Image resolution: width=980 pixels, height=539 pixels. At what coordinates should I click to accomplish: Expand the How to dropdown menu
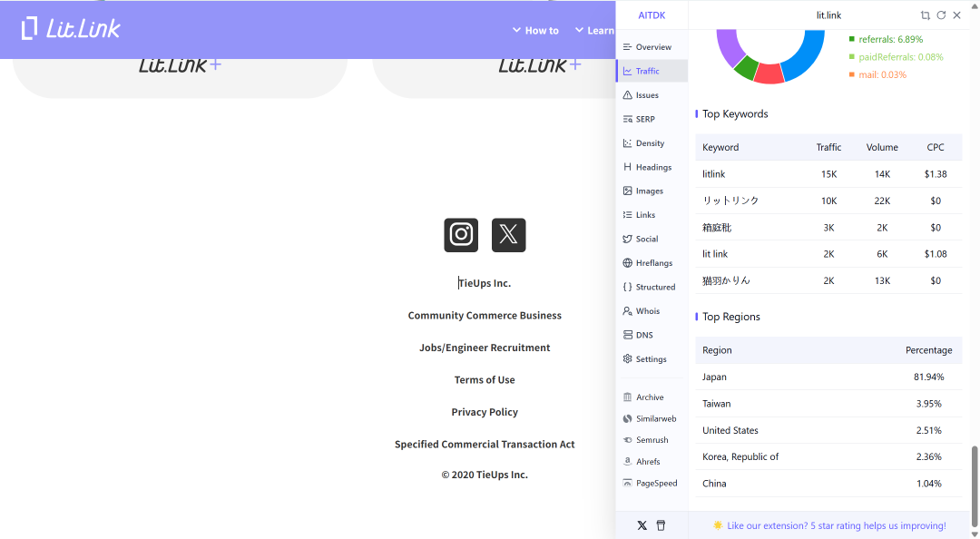click(535, 30)
